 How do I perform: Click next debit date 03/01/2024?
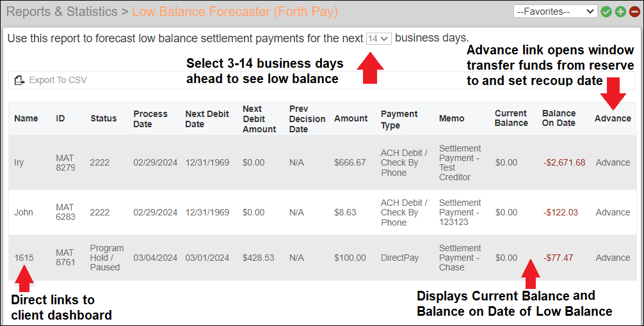[207, 258]
